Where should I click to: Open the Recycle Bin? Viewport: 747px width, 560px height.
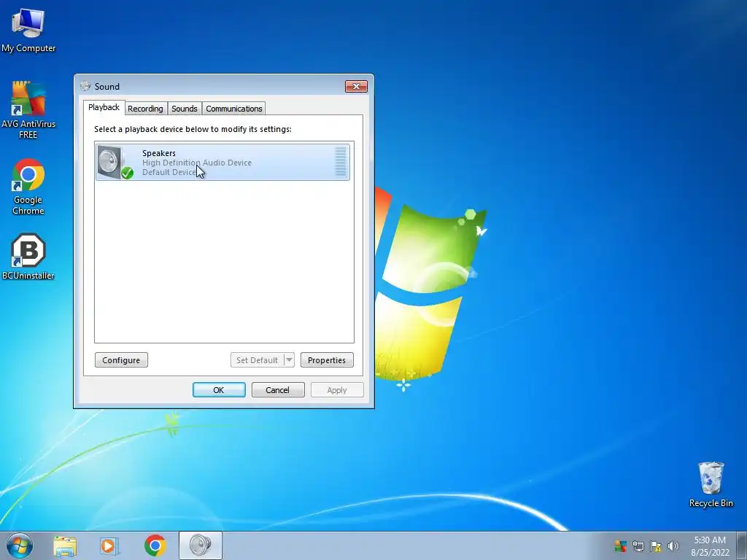(x=711, y=484)
